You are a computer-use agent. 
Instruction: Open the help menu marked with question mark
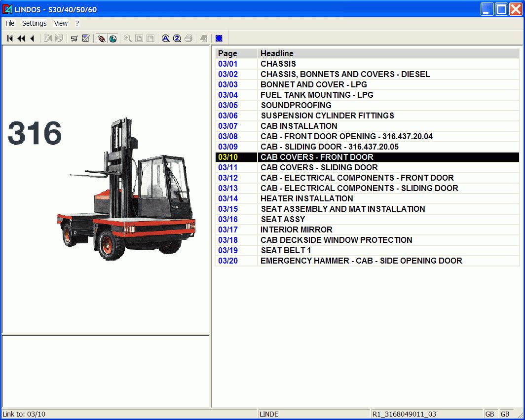[77, 23]
